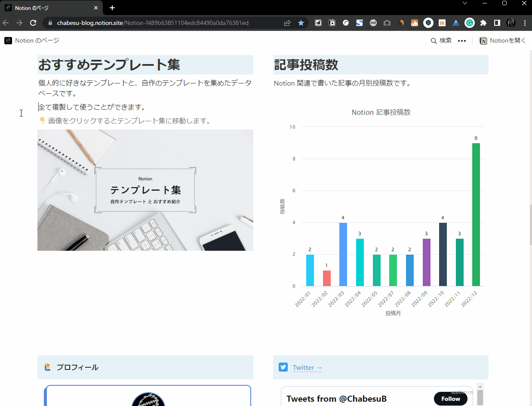Click the blue 2022/03 bar
The width and height of the screenshot is (532, 406).
(x=343, y=254)
